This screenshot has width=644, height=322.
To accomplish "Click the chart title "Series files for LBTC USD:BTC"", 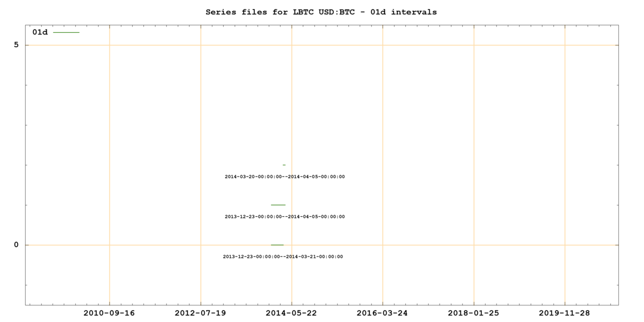I will (x=321, y=12).
